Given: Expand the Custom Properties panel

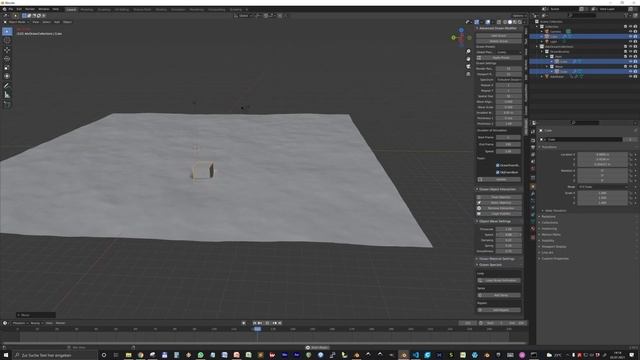Looking at the screenshot, I should tap(555, 258).
